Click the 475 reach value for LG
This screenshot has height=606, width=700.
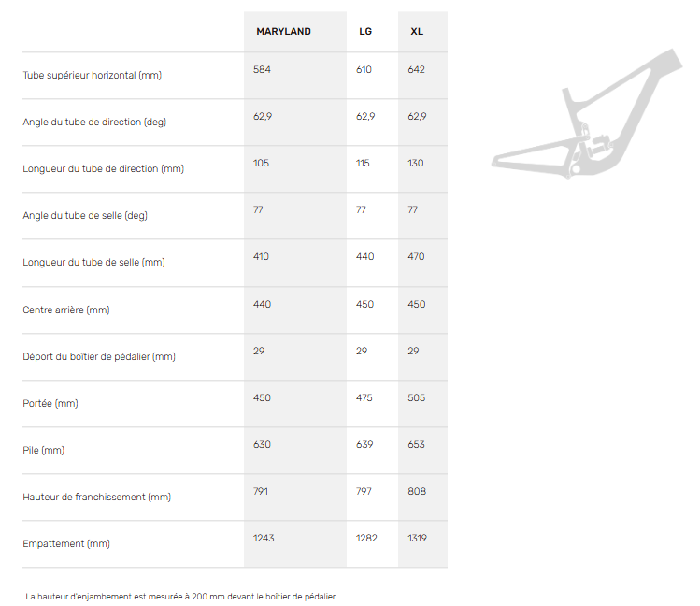tap(364, 397)
